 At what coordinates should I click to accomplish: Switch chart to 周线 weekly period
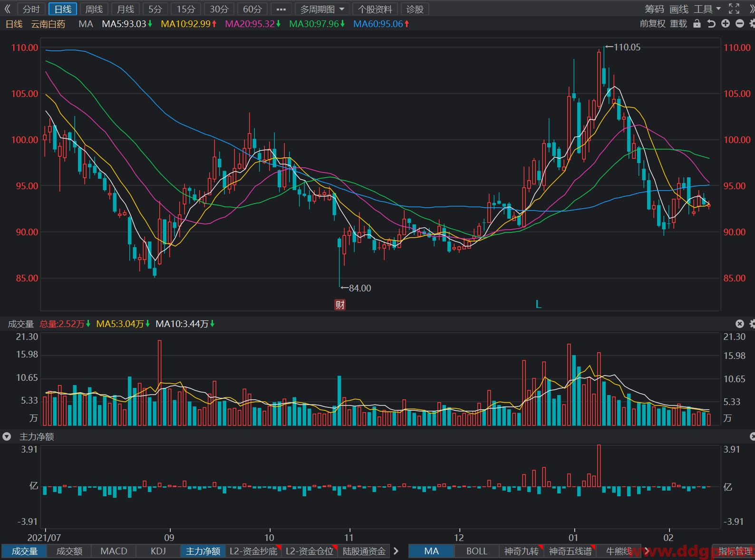94,9
